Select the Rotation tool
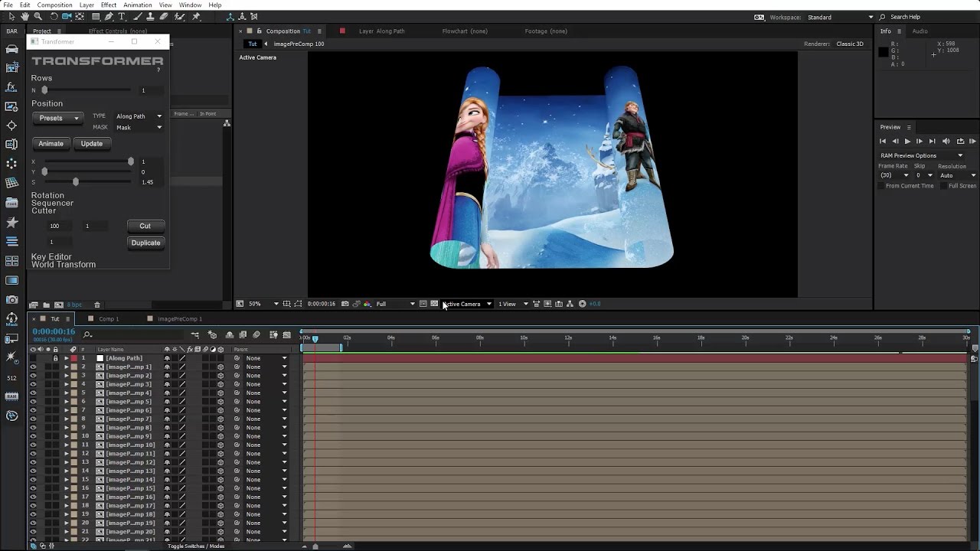980x551 pixels. (x=54, y=17)
